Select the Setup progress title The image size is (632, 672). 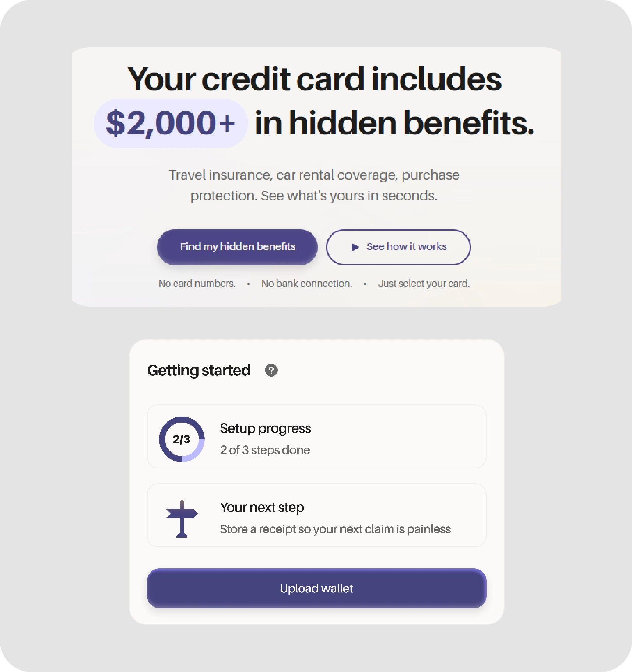coord(265,428)
